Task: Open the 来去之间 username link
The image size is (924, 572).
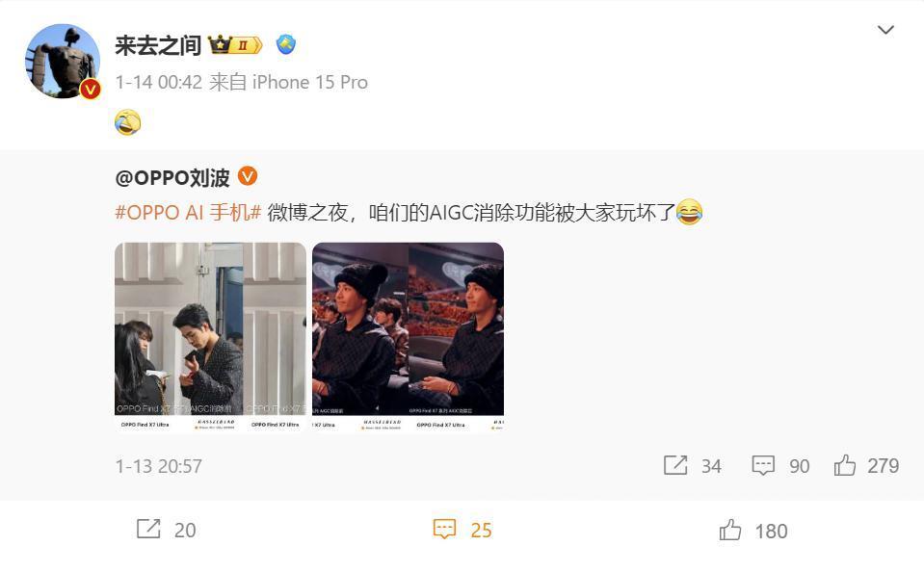Action: 158,45
